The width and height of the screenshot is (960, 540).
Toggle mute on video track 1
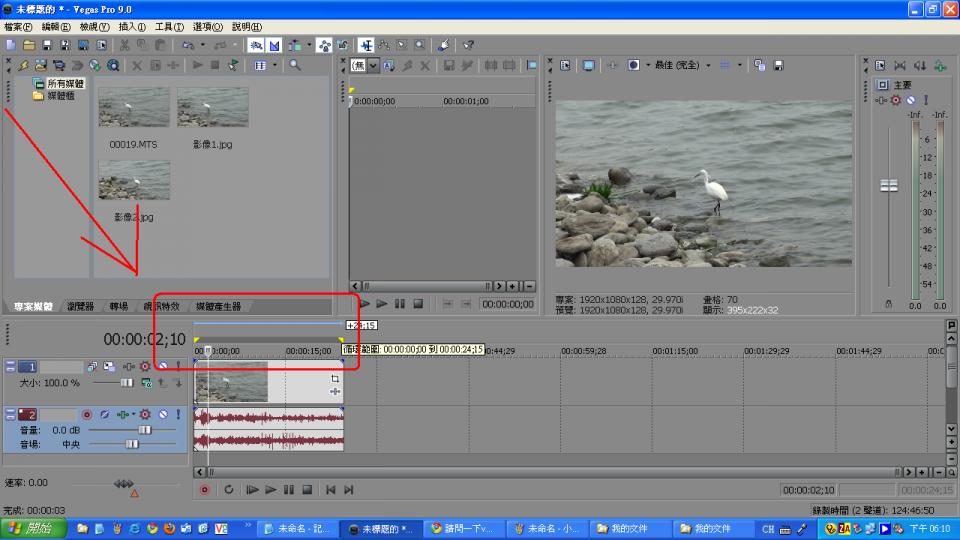click(161, 367)
